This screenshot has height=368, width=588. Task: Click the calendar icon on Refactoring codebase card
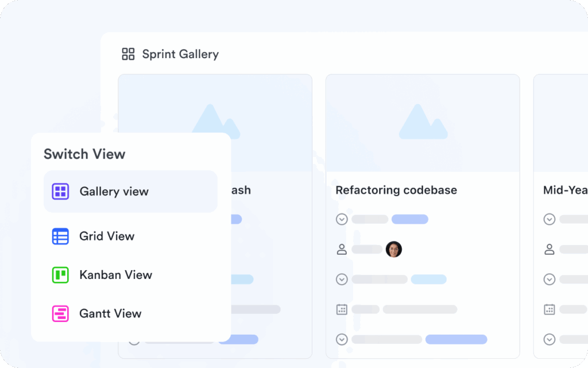pos(342,309)
